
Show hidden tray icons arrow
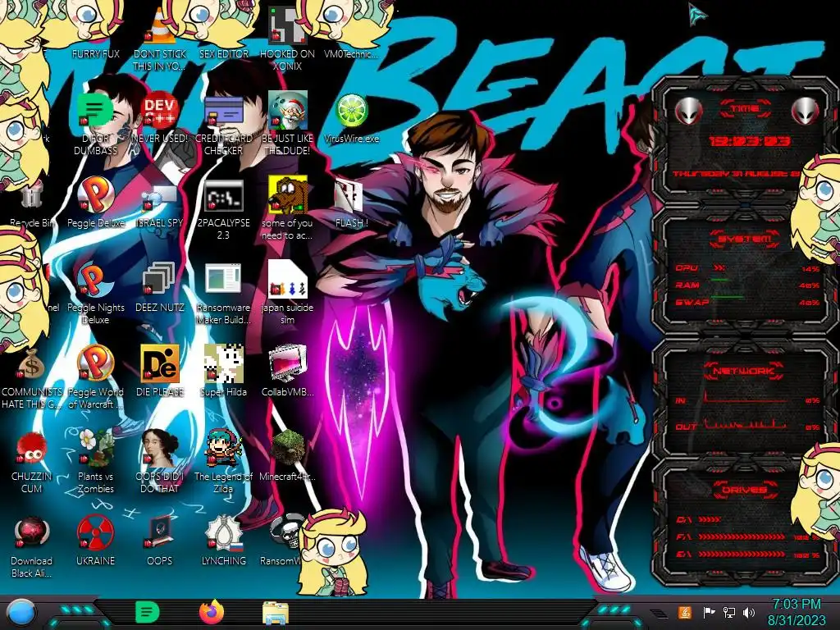pyautogui.click(x=660, y=614)
